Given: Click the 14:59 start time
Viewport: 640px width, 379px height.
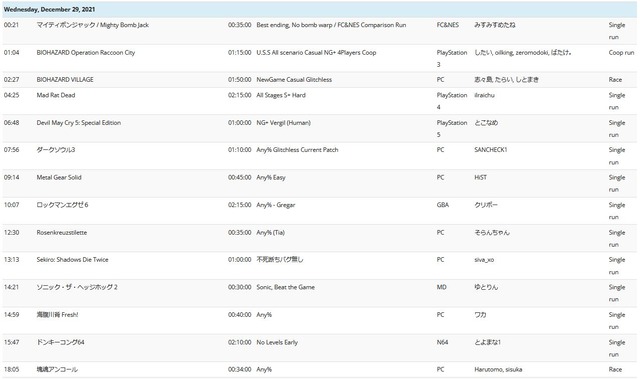Looking at the screenshot, I should (x=11, y=315).
